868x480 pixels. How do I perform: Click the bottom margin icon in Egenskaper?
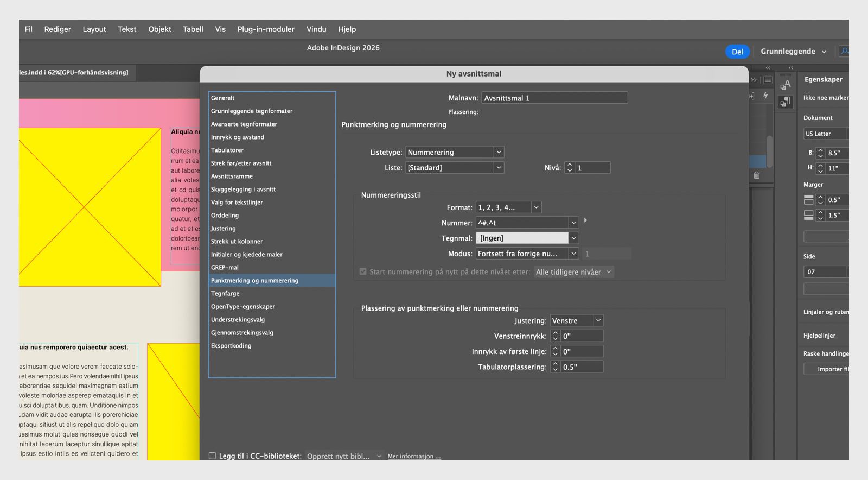[x=808, y=215]
